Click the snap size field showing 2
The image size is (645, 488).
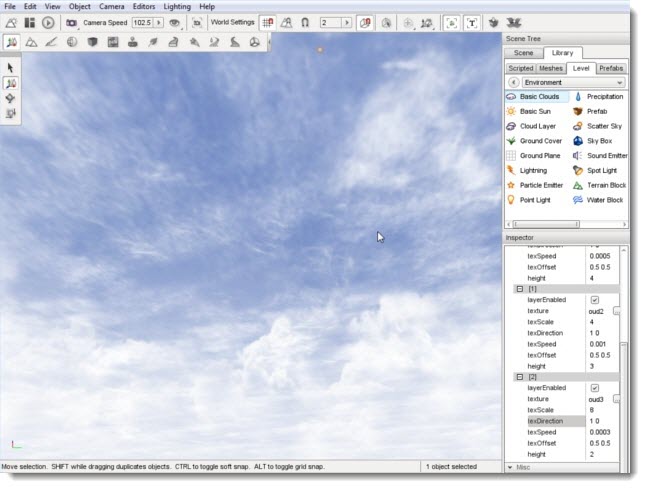(x=331, y=23)
